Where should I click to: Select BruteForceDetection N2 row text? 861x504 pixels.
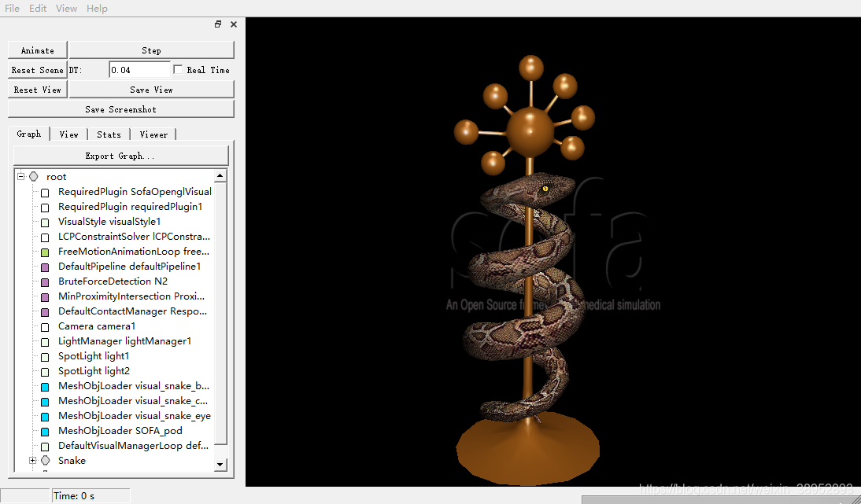coord(113,281)
